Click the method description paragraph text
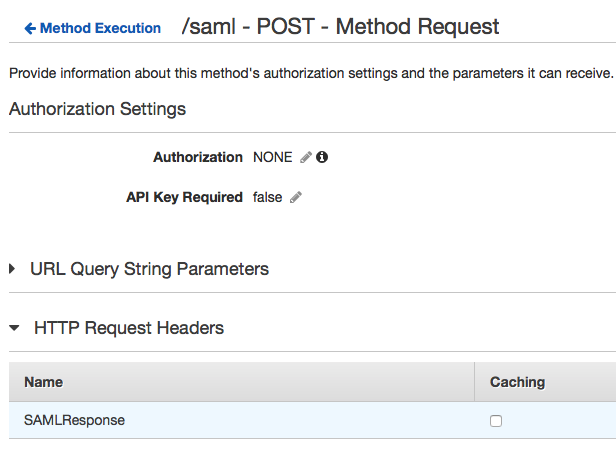 (x=310, y=74)
